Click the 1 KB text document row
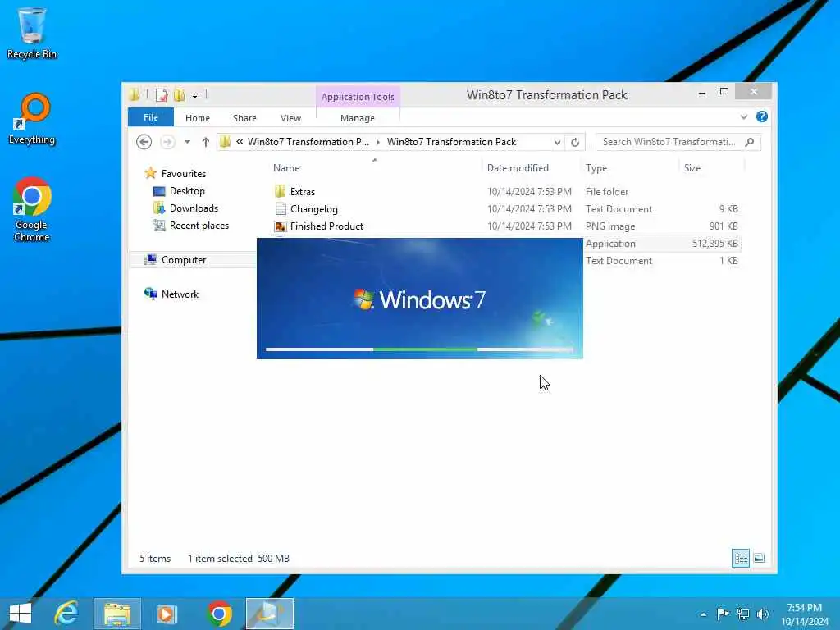The height and width of the screenshot is (630, 840). click(662, 260)
